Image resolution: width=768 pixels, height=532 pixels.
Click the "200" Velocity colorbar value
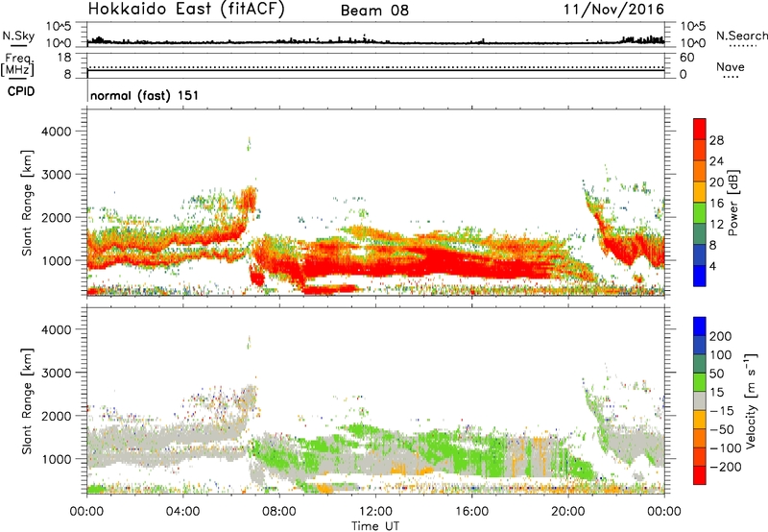click(721, 336)
